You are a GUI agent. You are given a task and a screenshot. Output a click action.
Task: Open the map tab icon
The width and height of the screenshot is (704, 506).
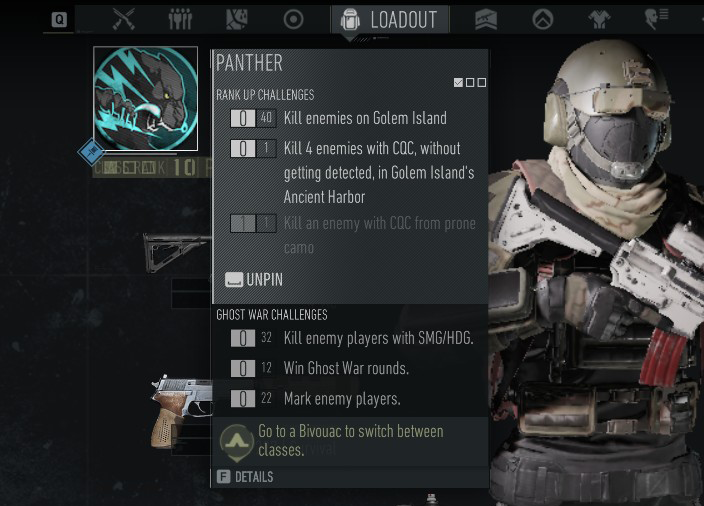point(236,19)
